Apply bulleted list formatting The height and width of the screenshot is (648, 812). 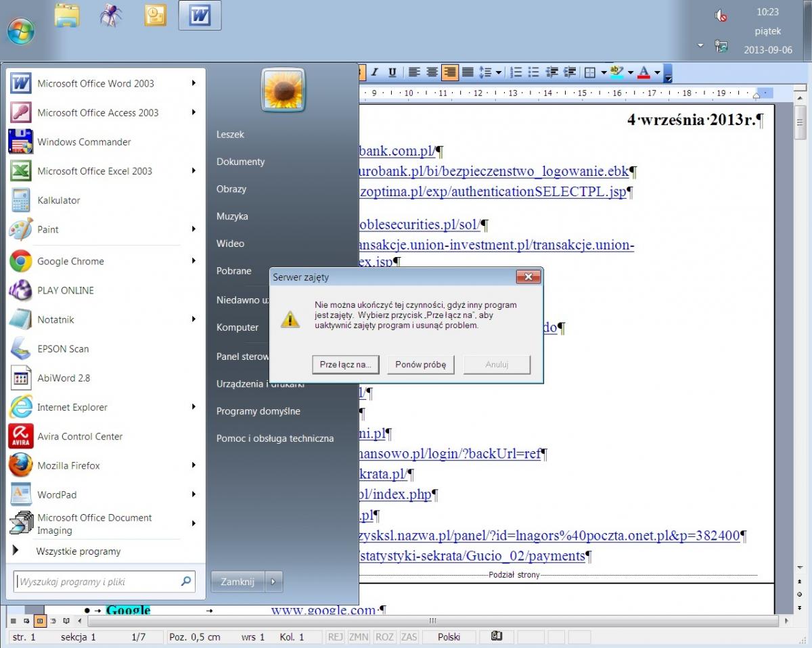click(533, 72)
